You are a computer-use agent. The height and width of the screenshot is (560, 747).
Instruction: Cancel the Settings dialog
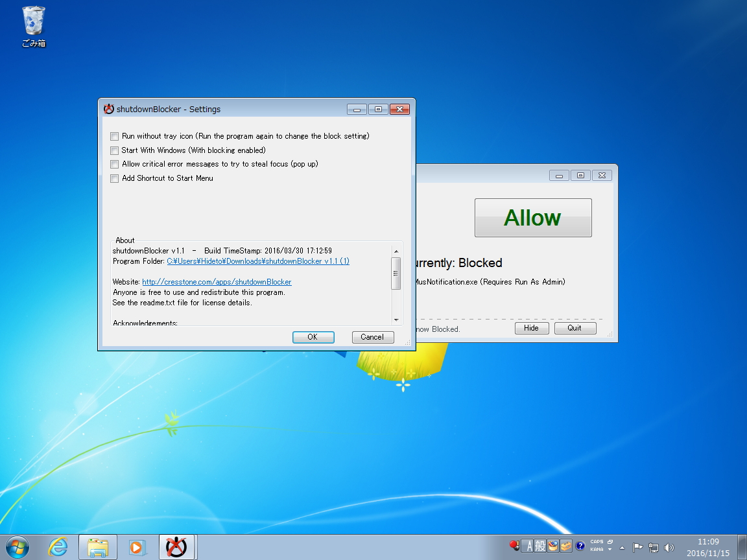(373, 337)
